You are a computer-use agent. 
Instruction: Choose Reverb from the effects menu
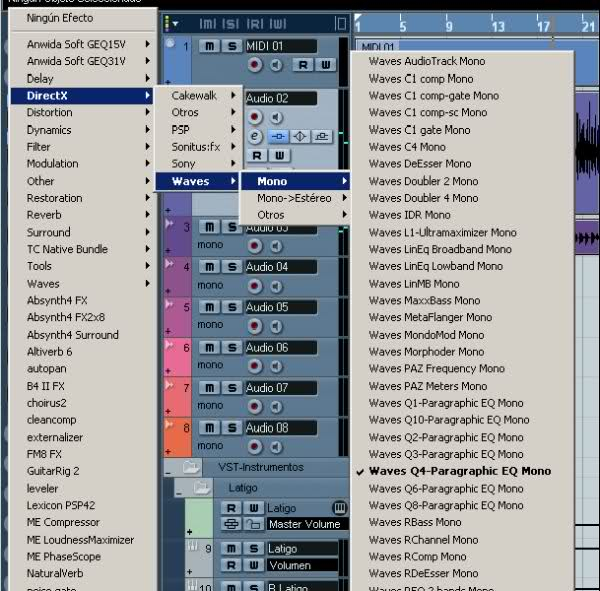coord(44,215)
